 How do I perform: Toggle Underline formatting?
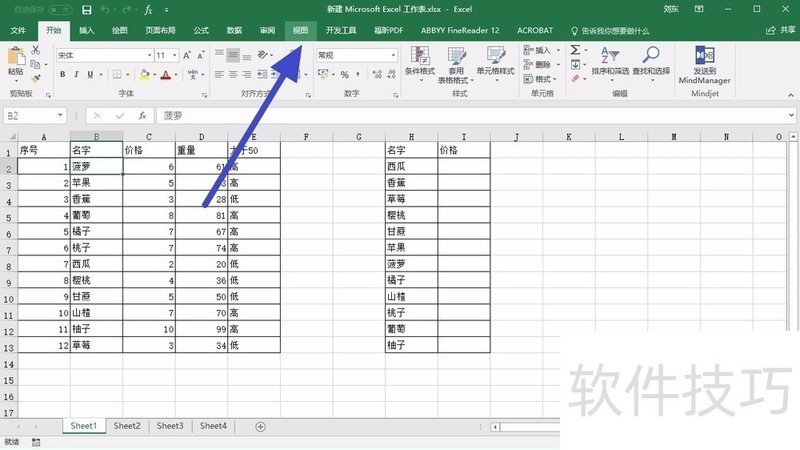coord(90,74)
